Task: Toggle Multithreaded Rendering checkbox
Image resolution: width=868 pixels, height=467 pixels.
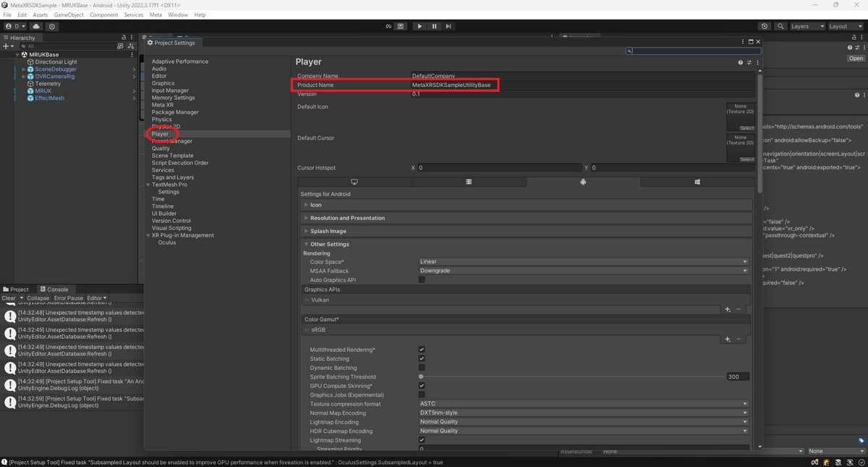Action: (x=422, y=350)
